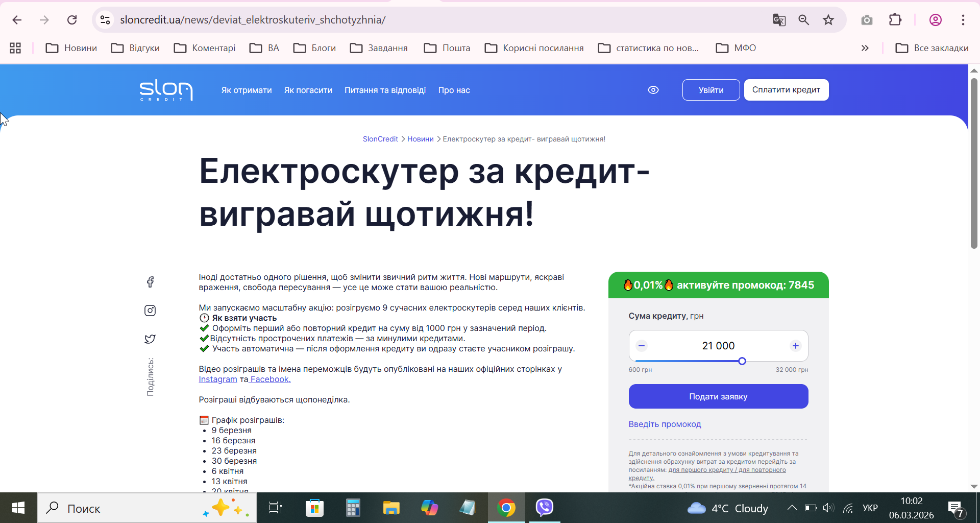The height and width of the screenshot is (523, 980).
Task: Click the loan amount field showing 21 000
Action: pyautogui.click(x=718, y=346)
